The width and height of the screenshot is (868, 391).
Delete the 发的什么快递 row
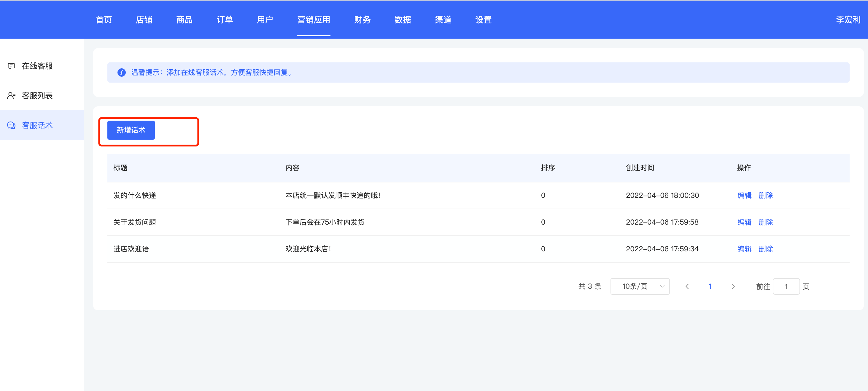[x=766, y=195]
